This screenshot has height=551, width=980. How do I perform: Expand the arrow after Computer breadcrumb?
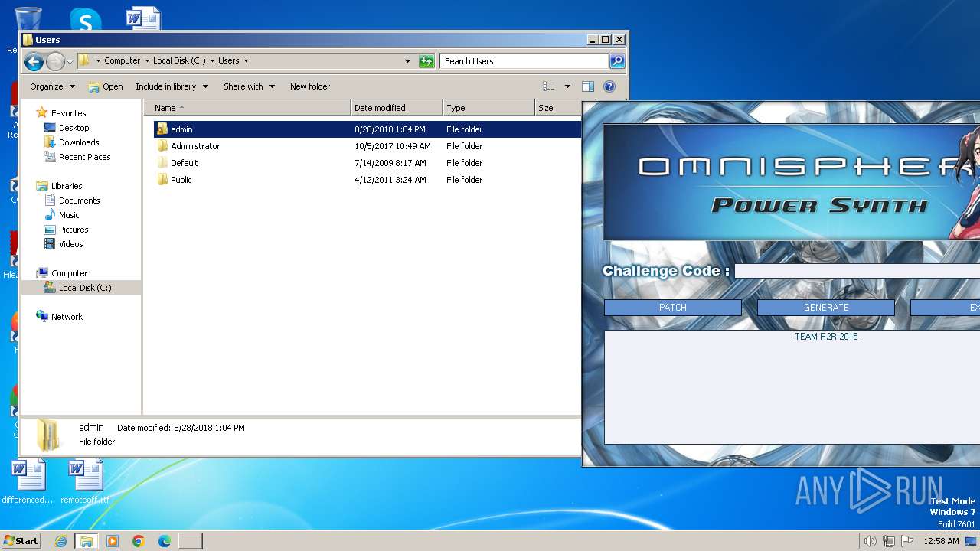coord(147,60)
